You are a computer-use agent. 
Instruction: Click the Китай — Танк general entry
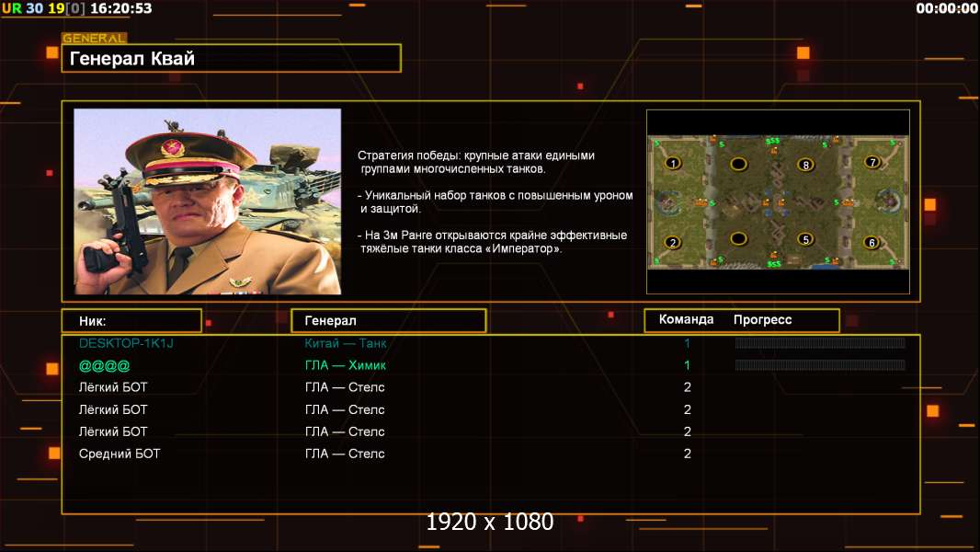pos(345,343)
